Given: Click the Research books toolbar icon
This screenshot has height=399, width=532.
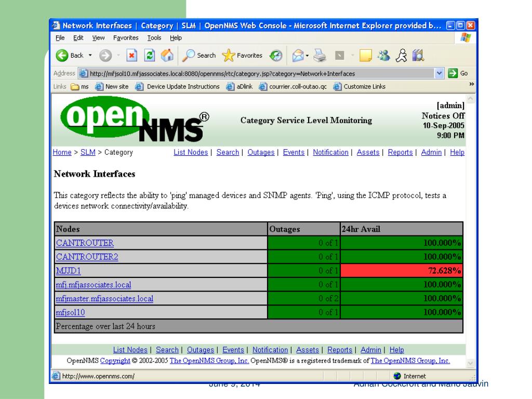Looking at the screenshot, I should (418, 55).
